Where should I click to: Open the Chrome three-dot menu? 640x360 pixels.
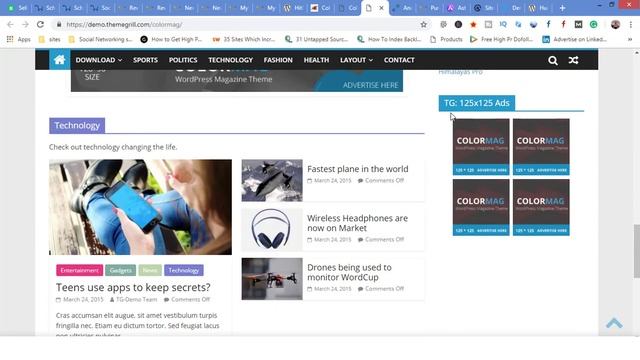(631, 24)
